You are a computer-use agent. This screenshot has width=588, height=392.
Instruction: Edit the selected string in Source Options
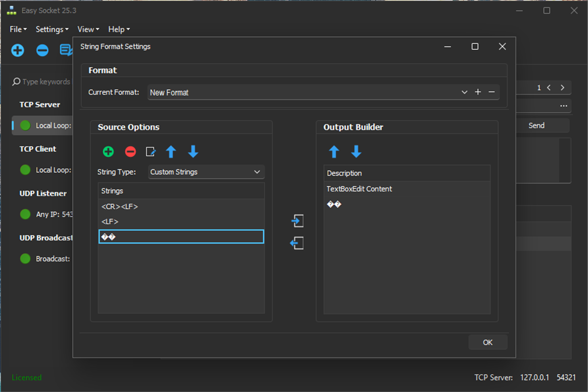coord(151,152)
